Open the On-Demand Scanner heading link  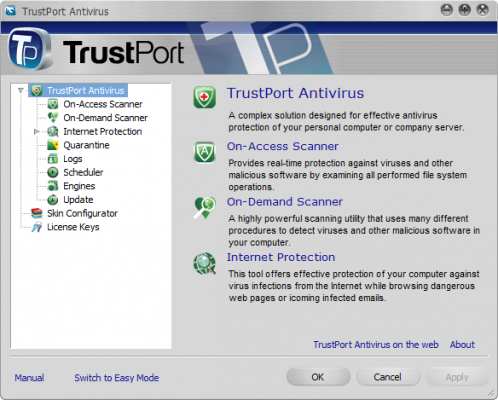pyautogui.click(x=285, y=202)
